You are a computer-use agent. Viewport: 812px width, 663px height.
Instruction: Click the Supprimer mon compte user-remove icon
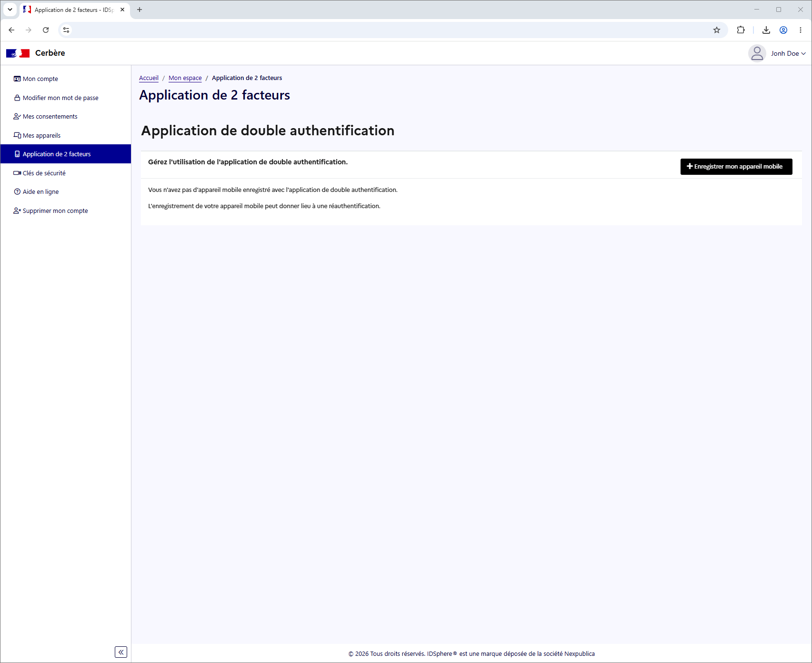click(17, 211)
